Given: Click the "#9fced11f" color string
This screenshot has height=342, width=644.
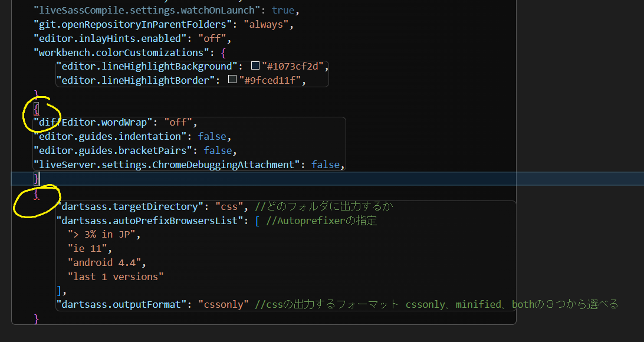Looking at the screenshot, I should click(x=270, y=80).
